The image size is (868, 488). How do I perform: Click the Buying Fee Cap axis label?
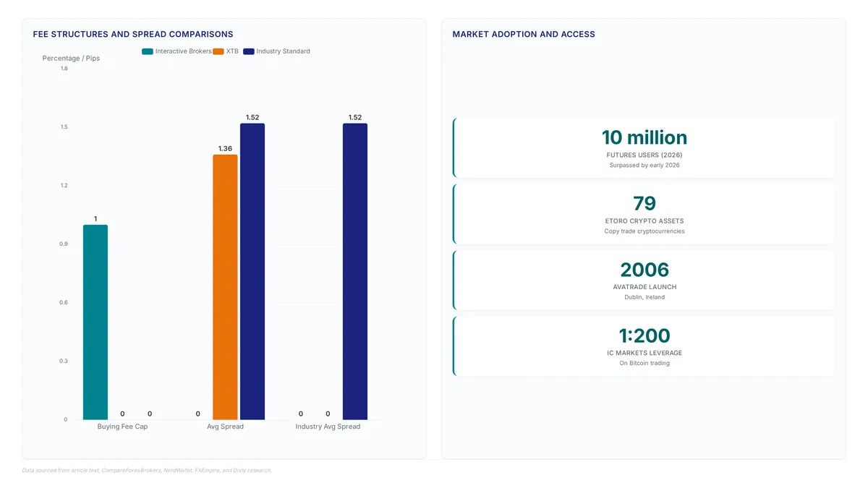(x=122, y=427)
